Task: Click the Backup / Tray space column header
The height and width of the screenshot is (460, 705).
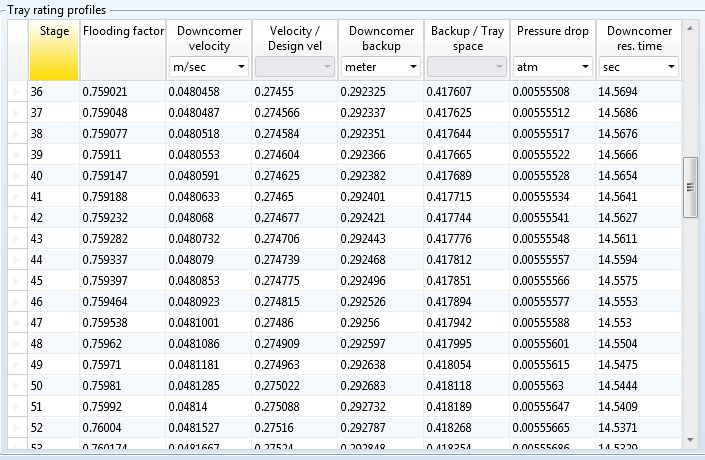Action: 467,40
